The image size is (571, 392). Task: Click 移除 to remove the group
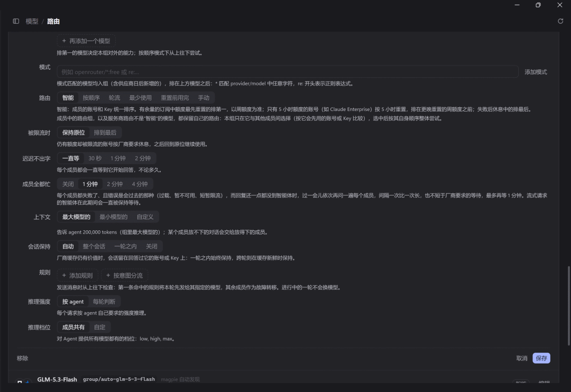click(23, 358)
